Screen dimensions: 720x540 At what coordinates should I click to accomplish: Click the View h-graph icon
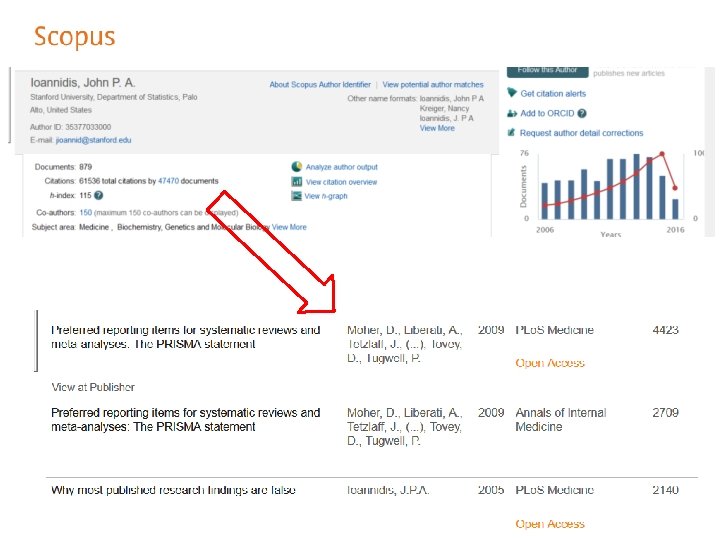(296, 196)
